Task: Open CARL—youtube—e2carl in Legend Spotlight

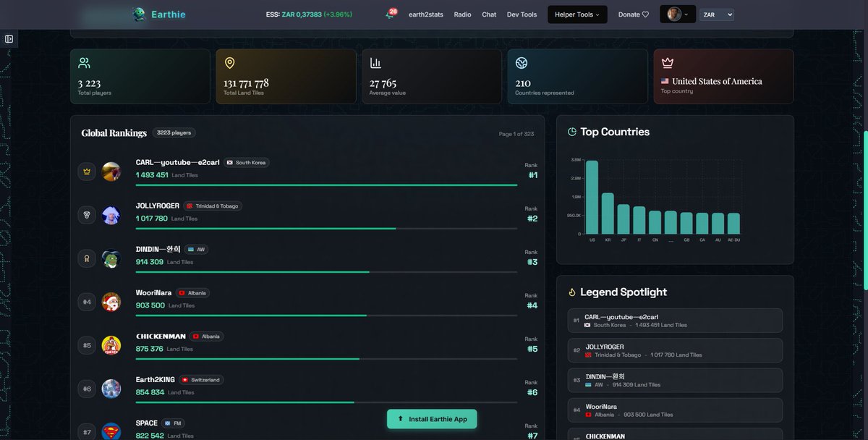Action: coord(675,321)
